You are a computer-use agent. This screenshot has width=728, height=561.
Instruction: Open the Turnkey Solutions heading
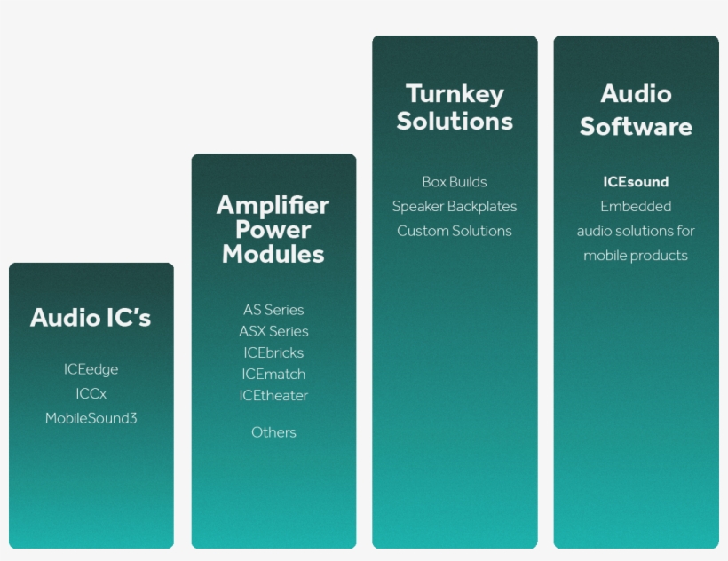click(455, 107)
